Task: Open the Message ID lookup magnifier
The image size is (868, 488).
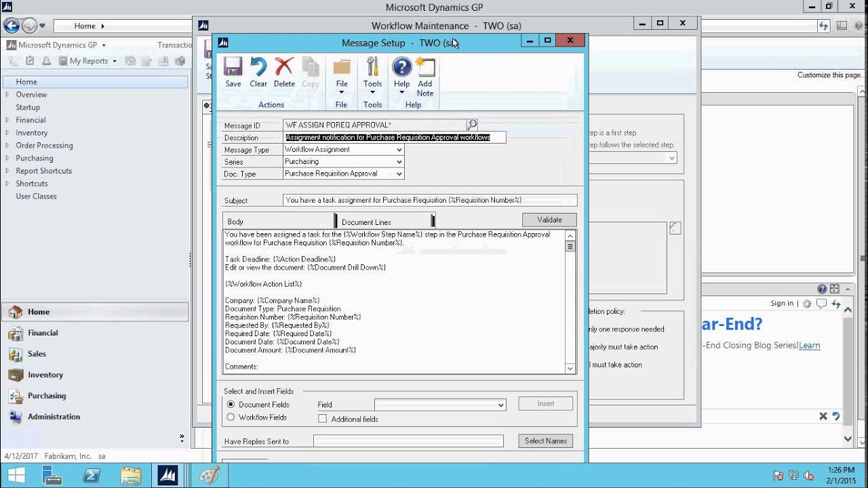Action: click(x=472, y=125)
